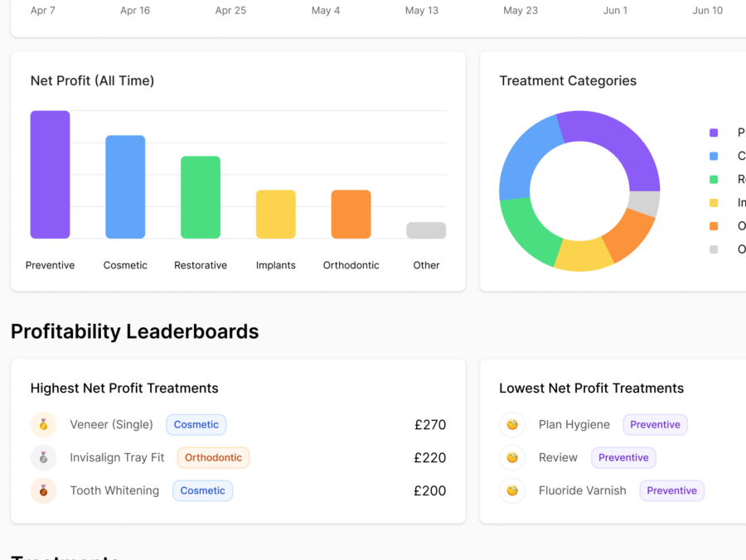Select the green Restorative bar in Net Profit chart

201,197
